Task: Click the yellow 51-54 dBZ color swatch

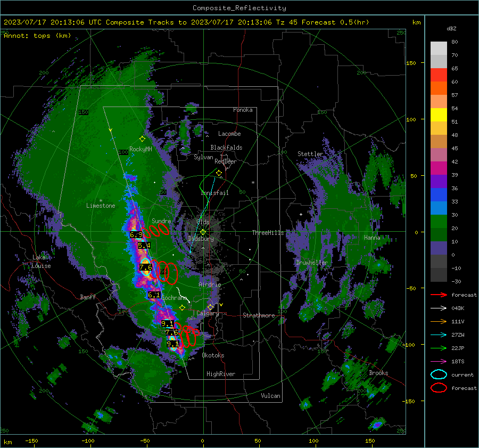Action: point(439,115)
